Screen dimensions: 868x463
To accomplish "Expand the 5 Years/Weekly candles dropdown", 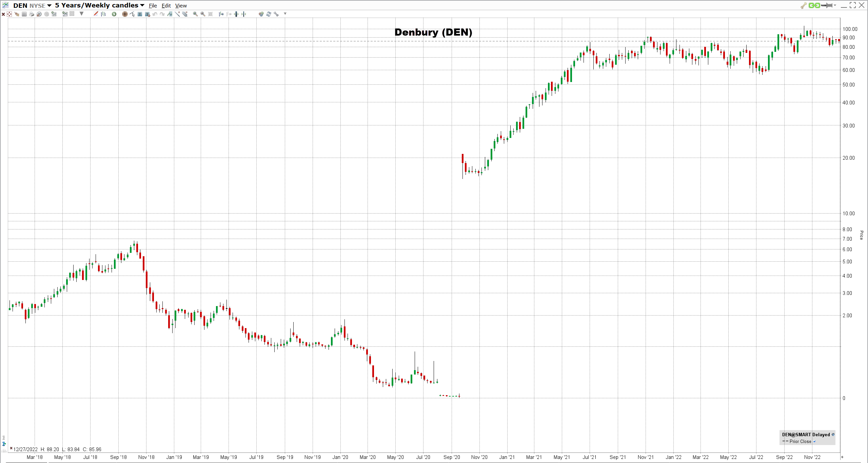I will click(142, 5).
